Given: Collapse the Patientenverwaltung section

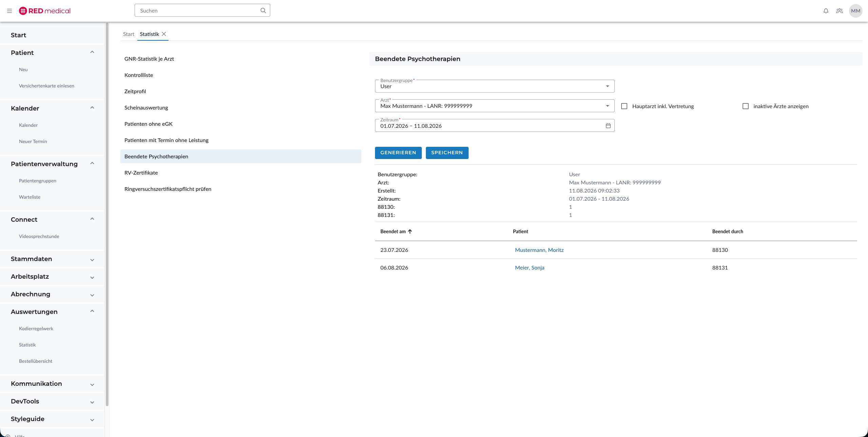Looking at the screenshot, I should pyautogui.click(x=92, y=163).
